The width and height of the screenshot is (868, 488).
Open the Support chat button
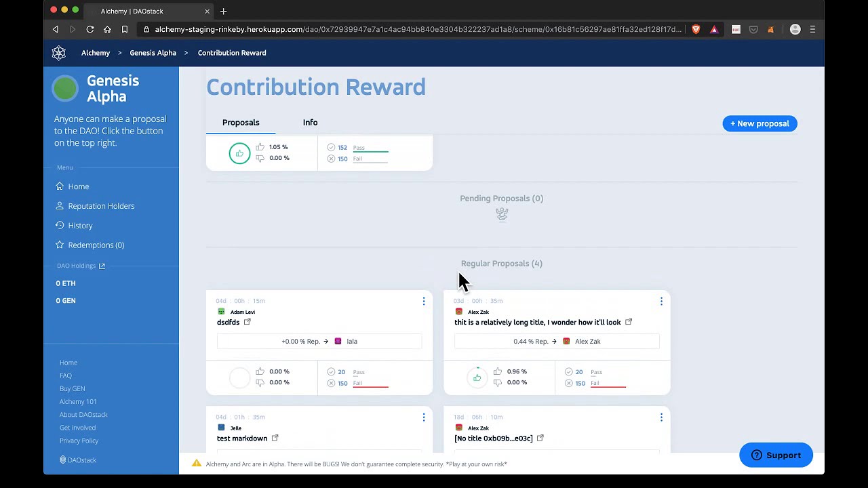point(776,455)
